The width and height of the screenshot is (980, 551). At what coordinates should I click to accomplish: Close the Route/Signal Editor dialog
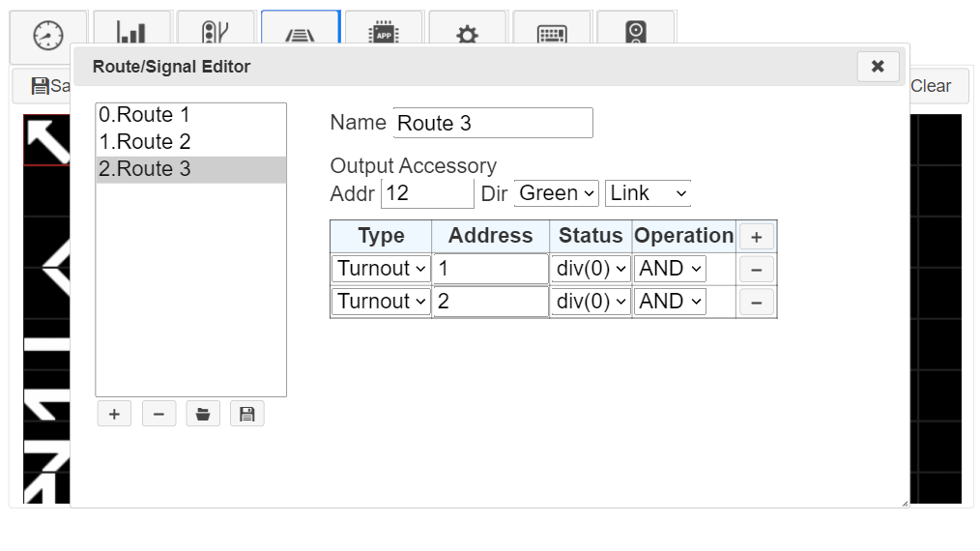pyautogui.click(x=878, y=66)
